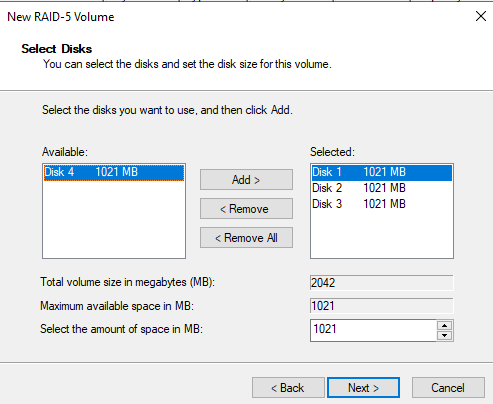493x404 pixels.
Task: Increase space amount with up arrow
Action: tap(444, 325)
